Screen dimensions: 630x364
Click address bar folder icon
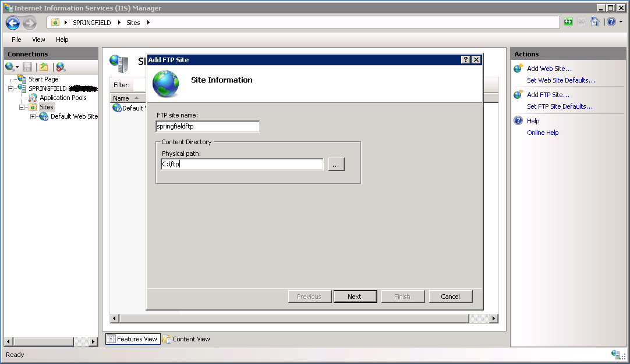click(55, 23)
